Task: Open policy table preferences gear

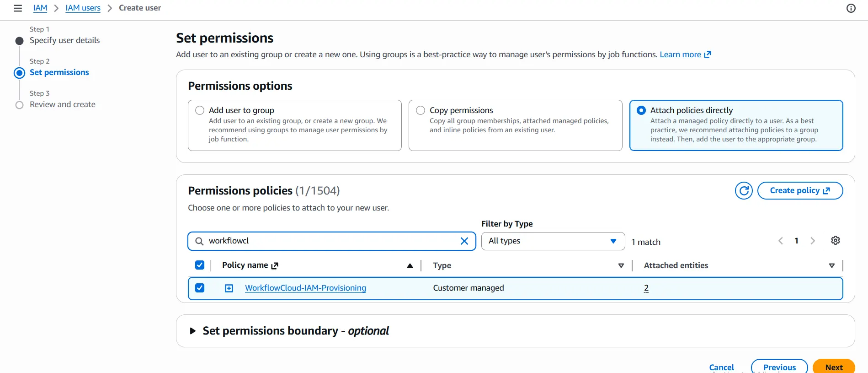Action: tap(836, 241)
